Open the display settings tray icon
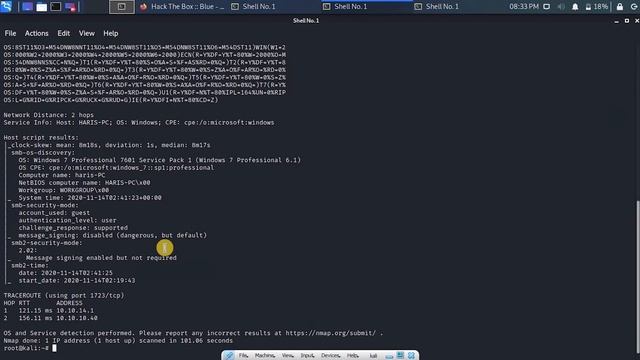Image resolution: width=640 pixels, height=360 pixels. 547,7
